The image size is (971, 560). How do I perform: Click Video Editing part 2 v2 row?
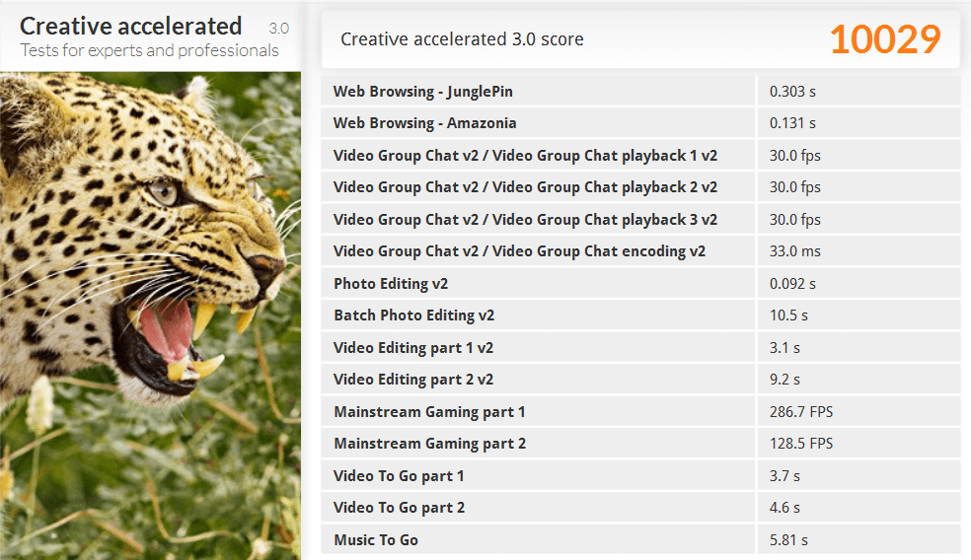tap(640, 379)
